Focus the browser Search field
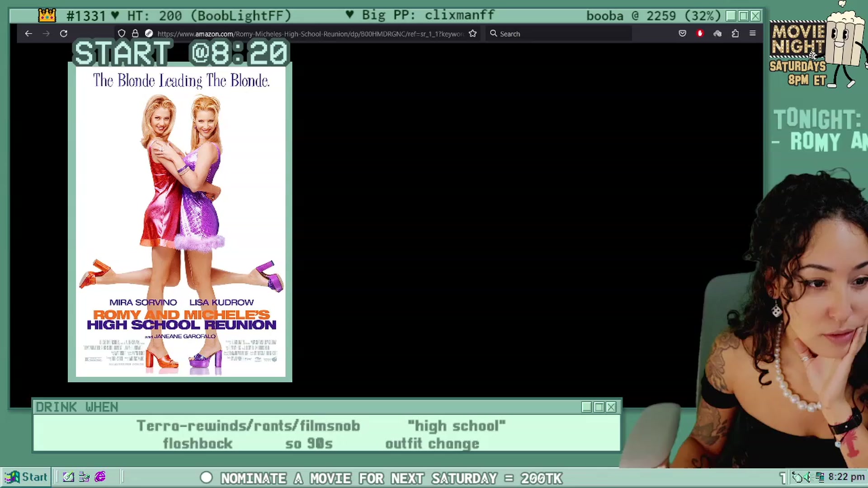868x488 pixels. click(x=558, y=33)
